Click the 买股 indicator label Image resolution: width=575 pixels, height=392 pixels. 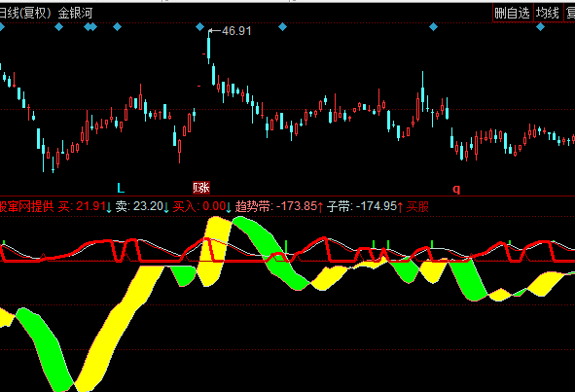pyautogui.click(x=417, y=206)
